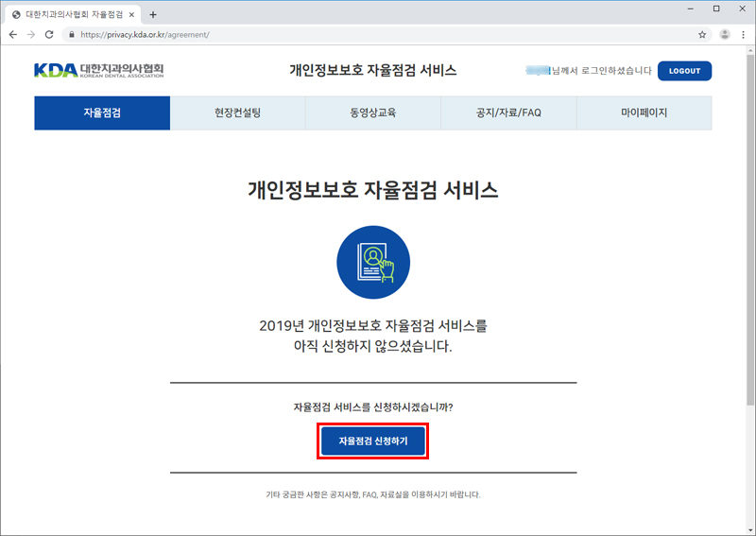Click the blue privacy document circle icon
756x536 pixels.
373,263
